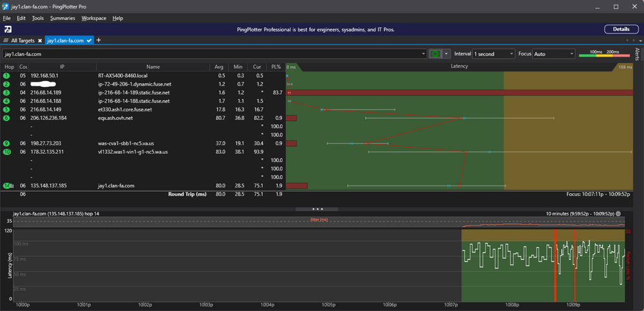Open the Focus Auto dropdown
The width and height of the screenshot is (644, 311).
(554, 54)
